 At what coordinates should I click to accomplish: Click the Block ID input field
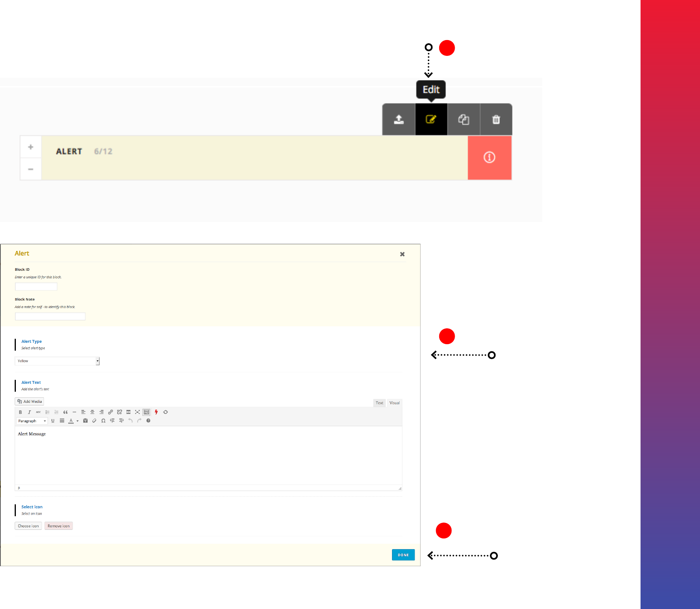pos(36,287)
